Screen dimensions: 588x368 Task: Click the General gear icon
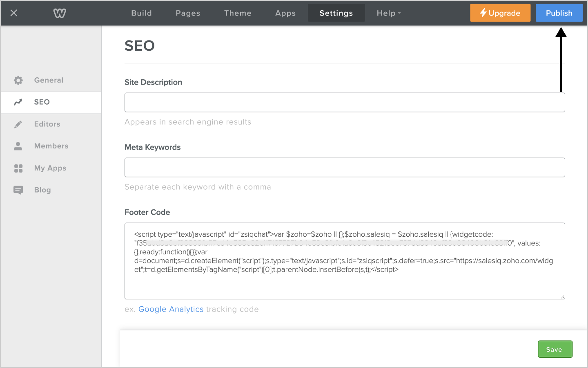18,80
